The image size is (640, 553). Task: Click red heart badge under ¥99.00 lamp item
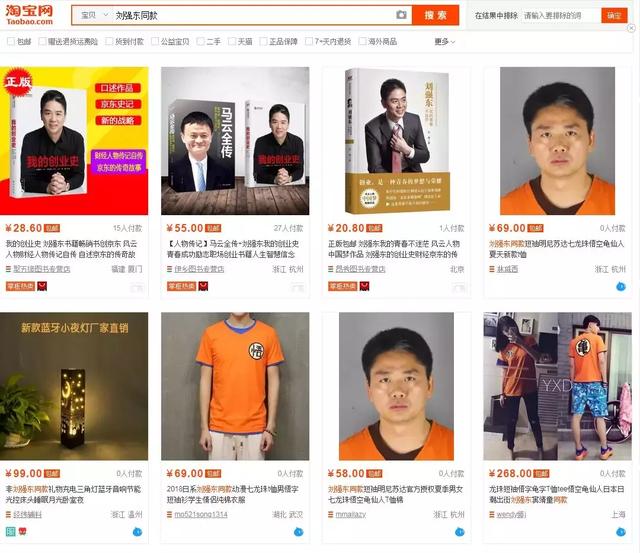22,532
